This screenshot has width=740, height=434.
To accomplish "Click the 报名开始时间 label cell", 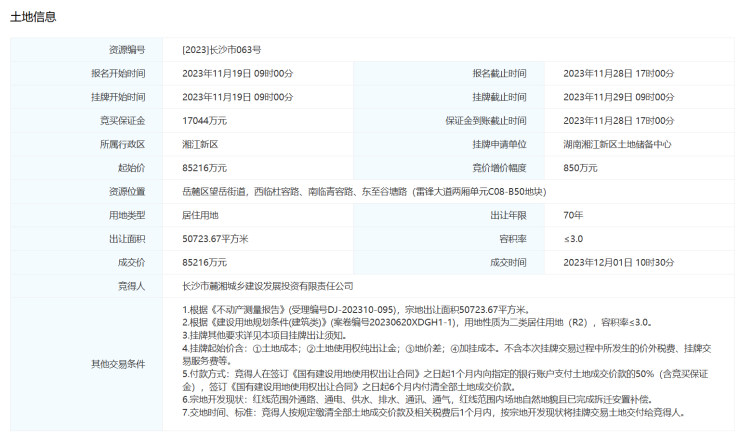I will coord(118,74).
